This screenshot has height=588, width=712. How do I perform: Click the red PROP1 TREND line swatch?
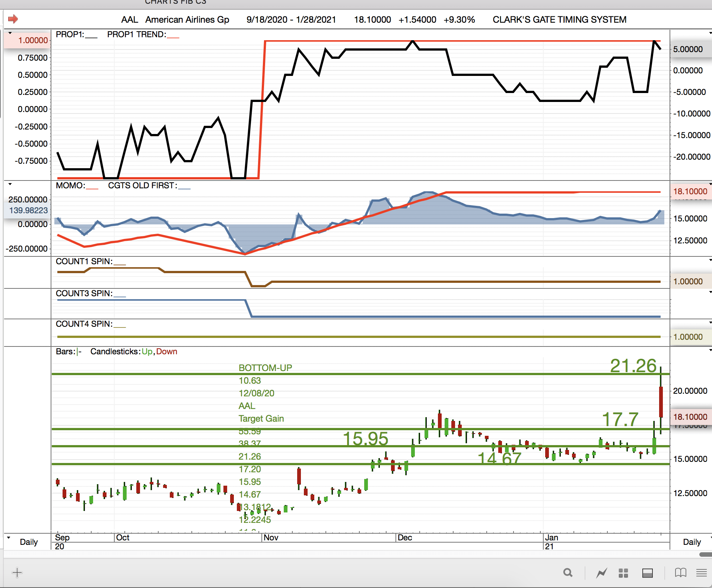click(173, 37)
